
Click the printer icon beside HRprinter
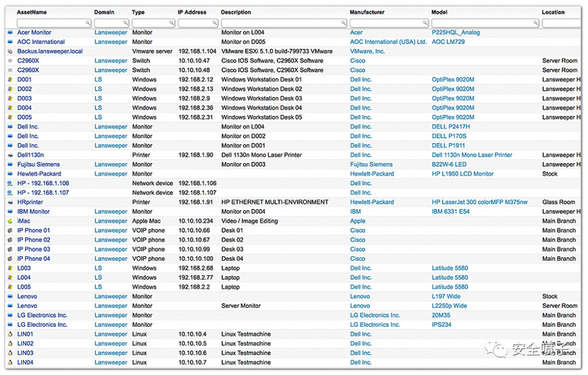[10, 202]
